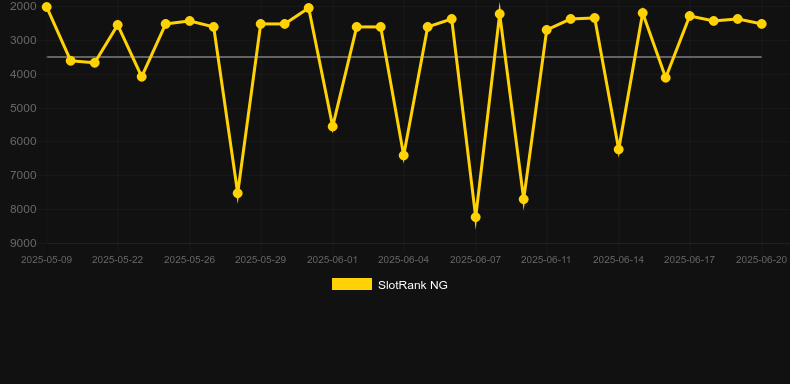Click the 2025-05-09 x-axis label

(46, 260)
